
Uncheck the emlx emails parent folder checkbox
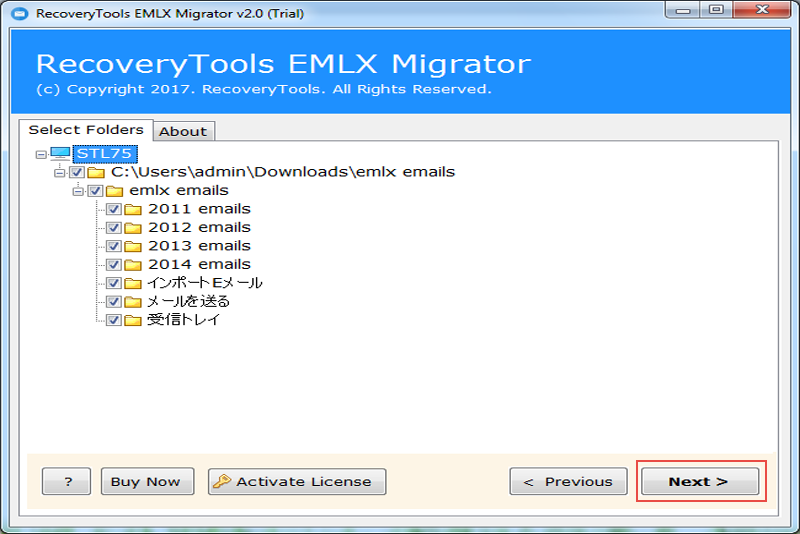coord(95,191)
